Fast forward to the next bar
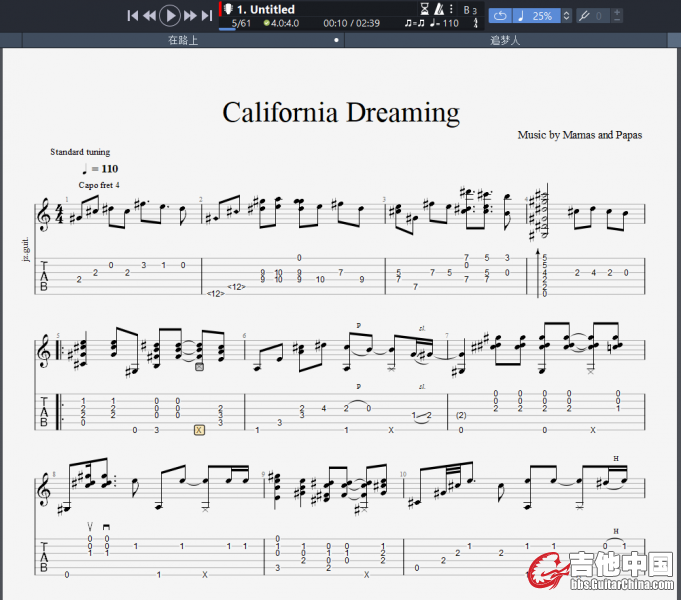 (x=190, y=16)
